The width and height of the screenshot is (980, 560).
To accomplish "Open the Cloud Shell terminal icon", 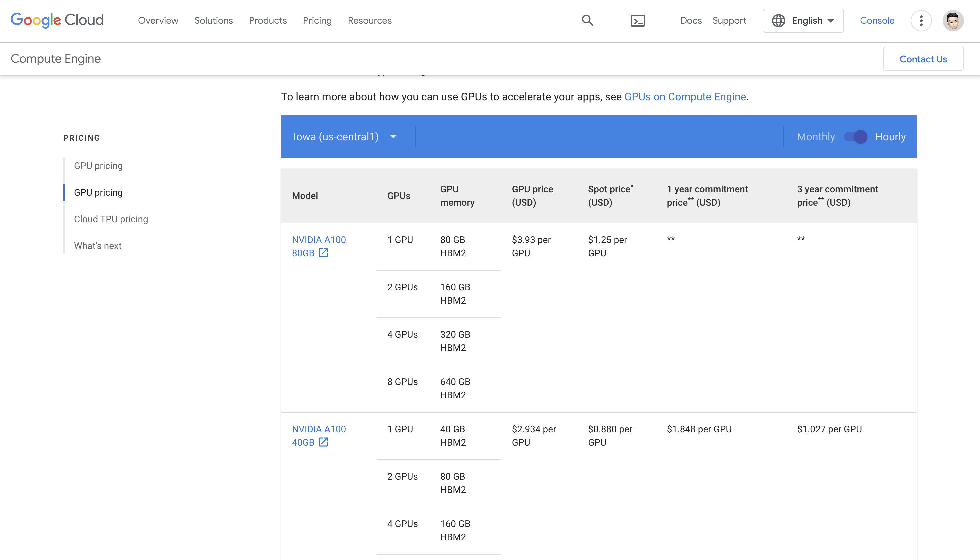I will [638, 20].
